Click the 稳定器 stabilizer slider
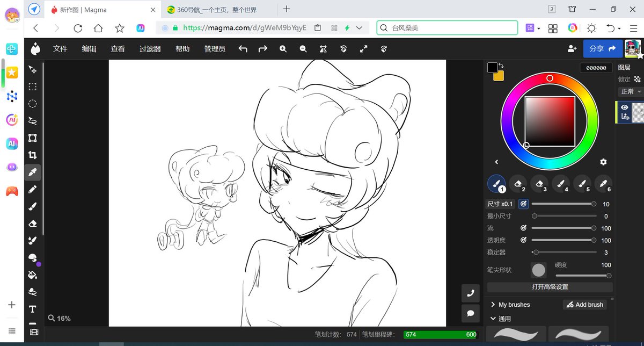The width and height of the screenshot is (644, 346). [x=564, y=252]
